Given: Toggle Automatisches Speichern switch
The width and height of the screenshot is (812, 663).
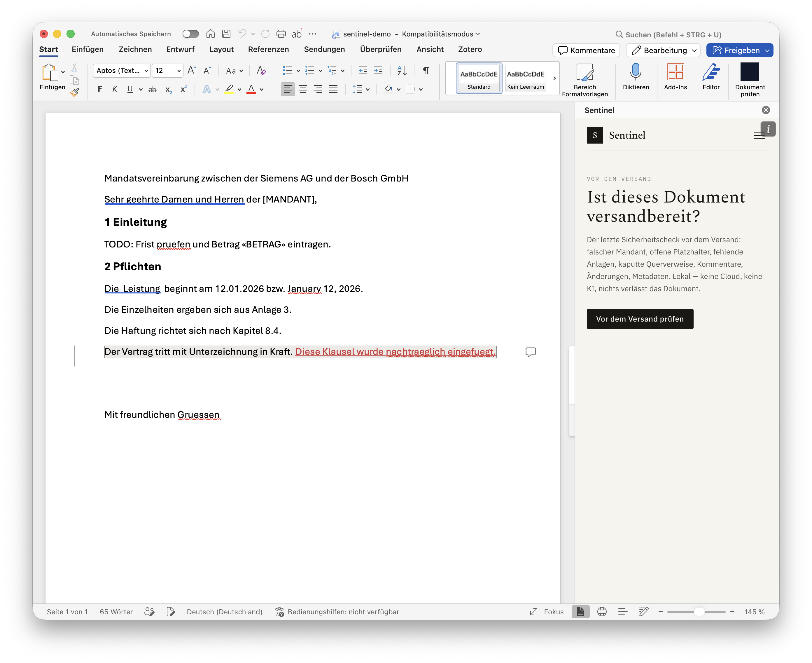Looking at the screenshot, I should pyautogui.click(x=190, y=34).
